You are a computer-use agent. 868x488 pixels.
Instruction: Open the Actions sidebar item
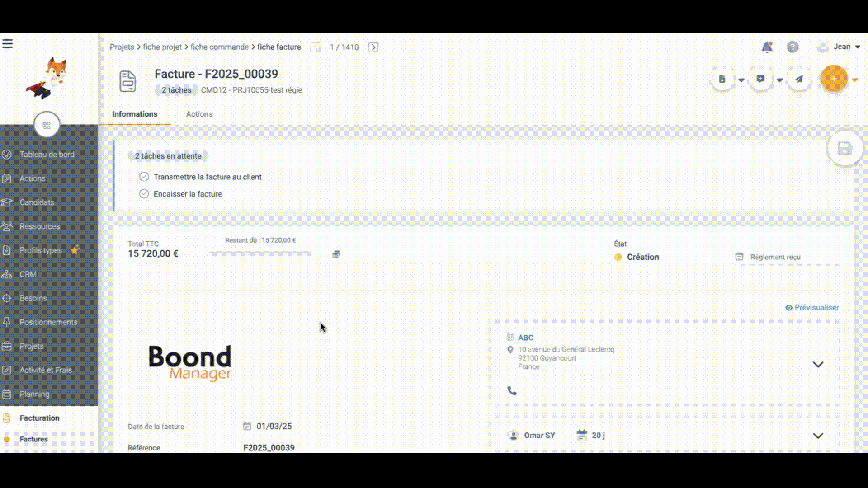tap(33, 178)
